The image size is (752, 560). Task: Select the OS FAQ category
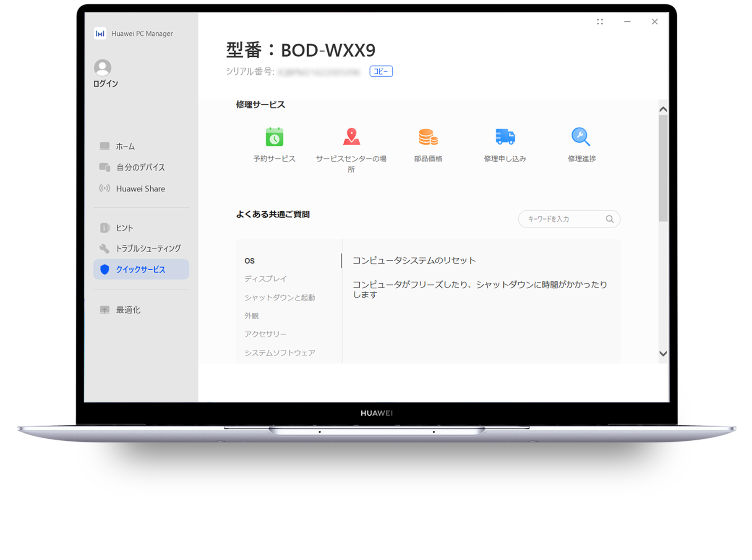250,261
